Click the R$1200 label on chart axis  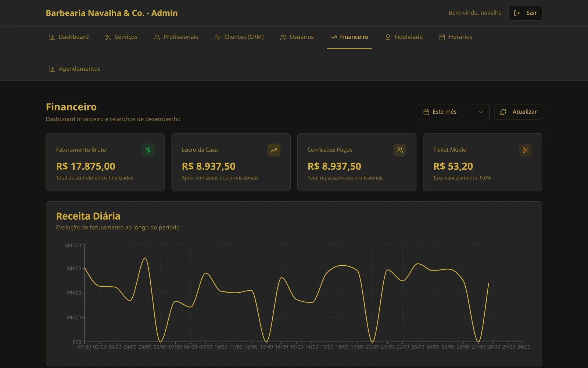point(73,245)
